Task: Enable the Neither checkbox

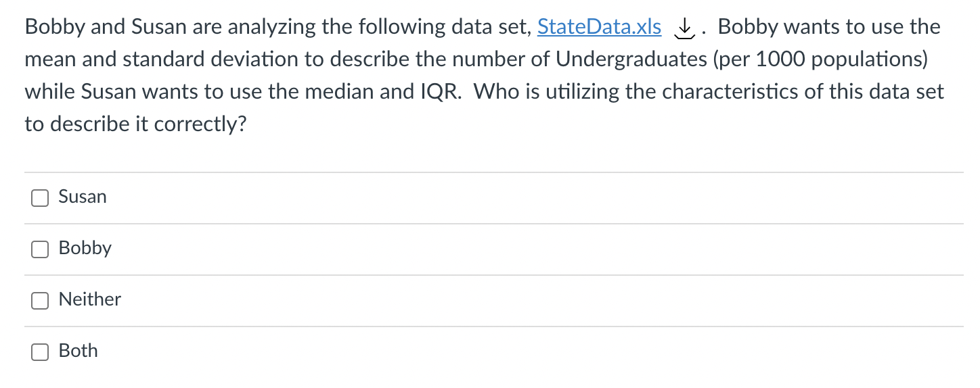Action: [40, 300]
